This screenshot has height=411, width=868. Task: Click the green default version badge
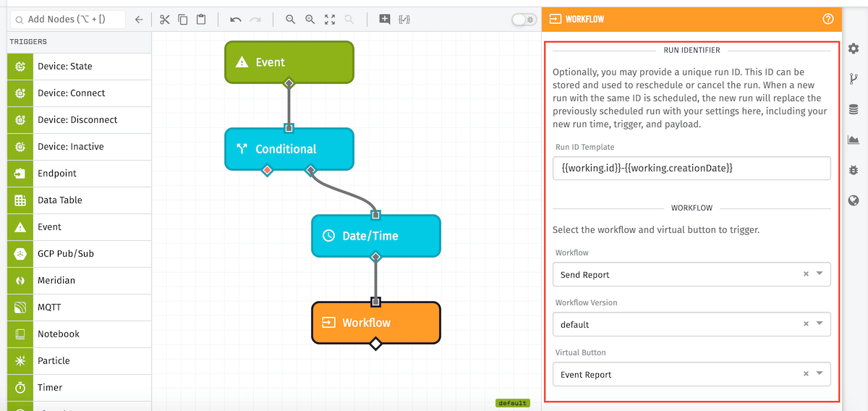tap(512, 403)
